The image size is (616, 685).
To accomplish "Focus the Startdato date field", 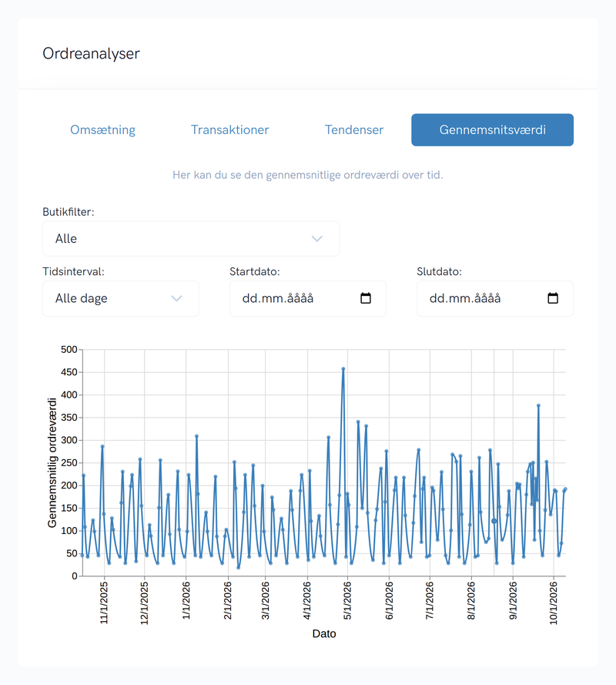I will (308, 298).
